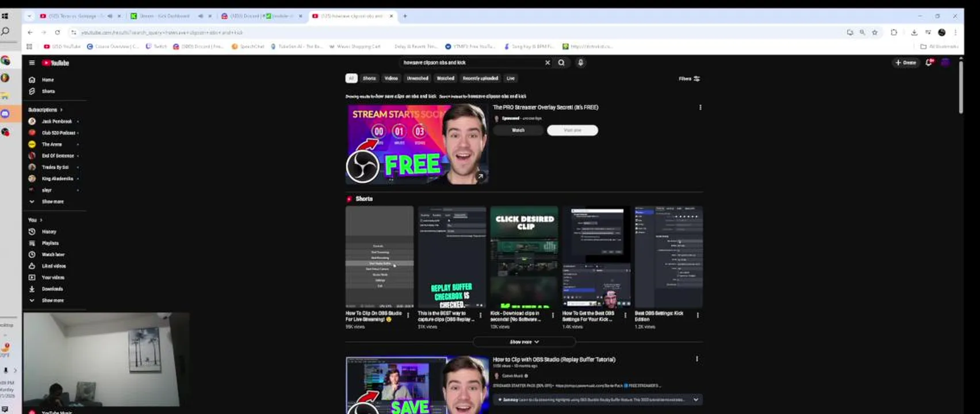Open the CLICK DESIRED CLIP short thumbnail
This screenshot has width=980, height=414.
pos(524,257)
